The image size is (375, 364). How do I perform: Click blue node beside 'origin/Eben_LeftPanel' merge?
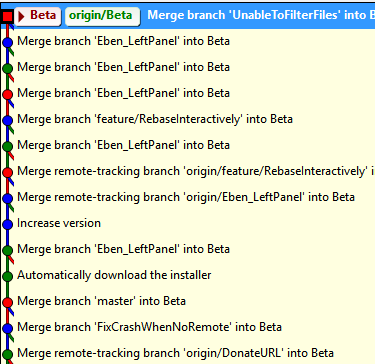7,198
